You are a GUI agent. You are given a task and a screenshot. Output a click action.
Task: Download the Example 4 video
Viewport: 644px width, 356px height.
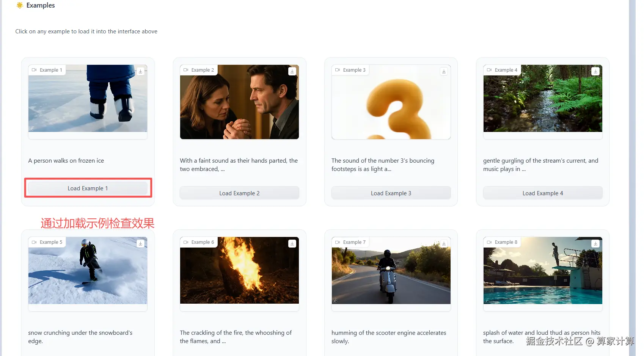click(595, 71)
